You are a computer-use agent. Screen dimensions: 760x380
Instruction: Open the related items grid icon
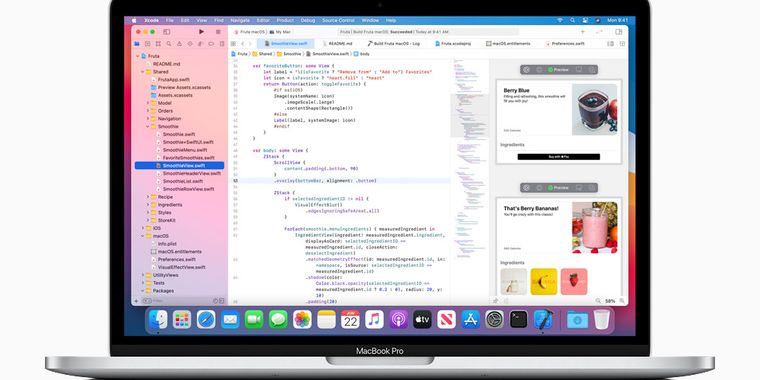(233, 44)
